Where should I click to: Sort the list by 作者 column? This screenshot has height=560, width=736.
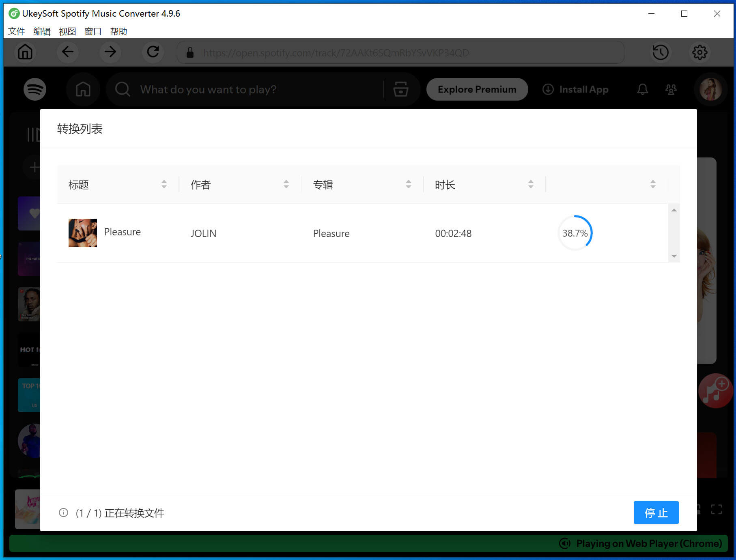click(x=286, y=184)
